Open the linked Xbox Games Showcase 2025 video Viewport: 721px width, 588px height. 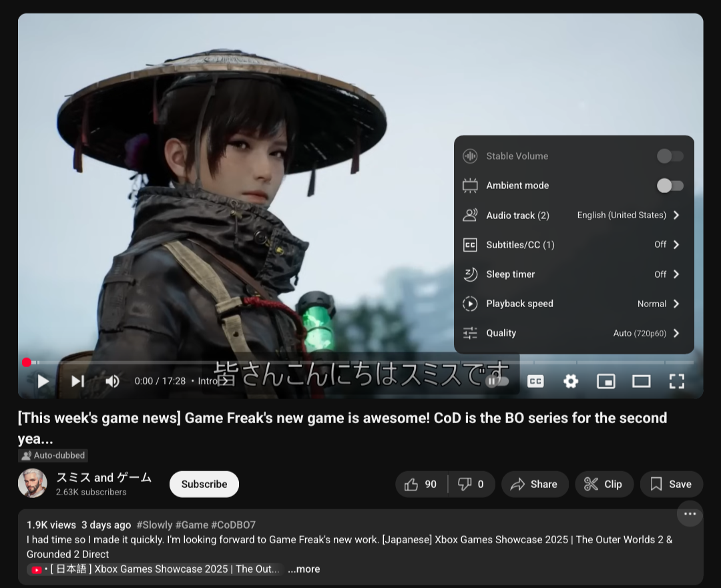[156, 569]
